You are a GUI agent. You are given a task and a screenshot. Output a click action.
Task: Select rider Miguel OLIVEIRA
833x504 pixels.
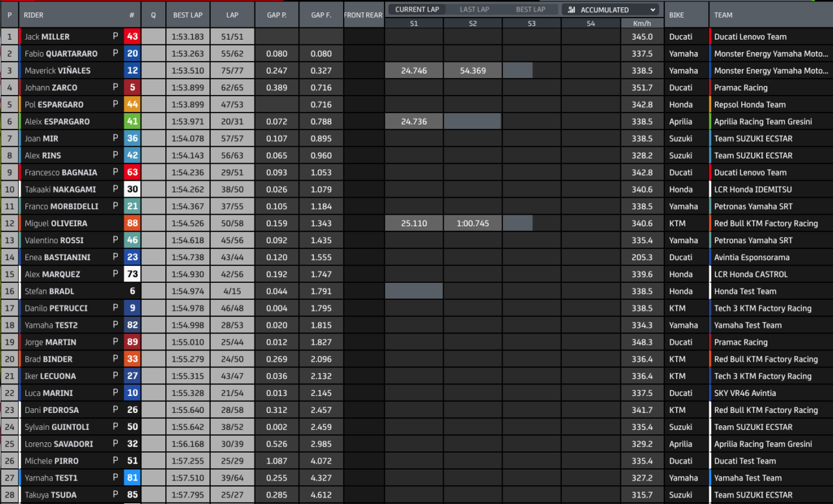(55, 223)
